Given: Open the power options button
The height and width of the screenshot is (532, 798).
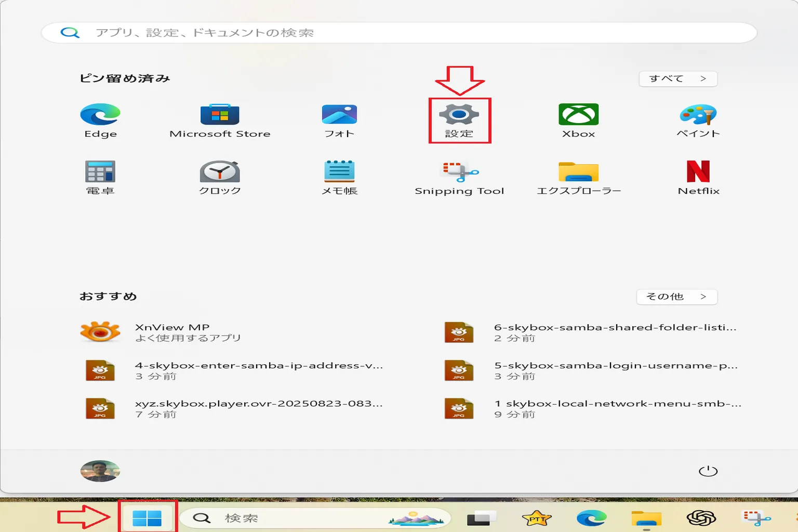Looking at the screenshot, I should tap(708, 471).
